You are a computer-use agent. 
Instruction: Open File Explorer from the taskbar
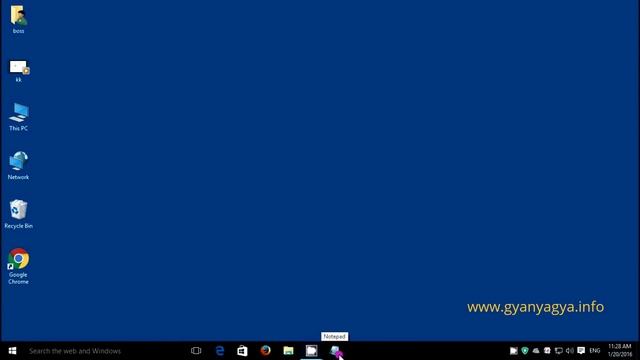coord(289,351)
